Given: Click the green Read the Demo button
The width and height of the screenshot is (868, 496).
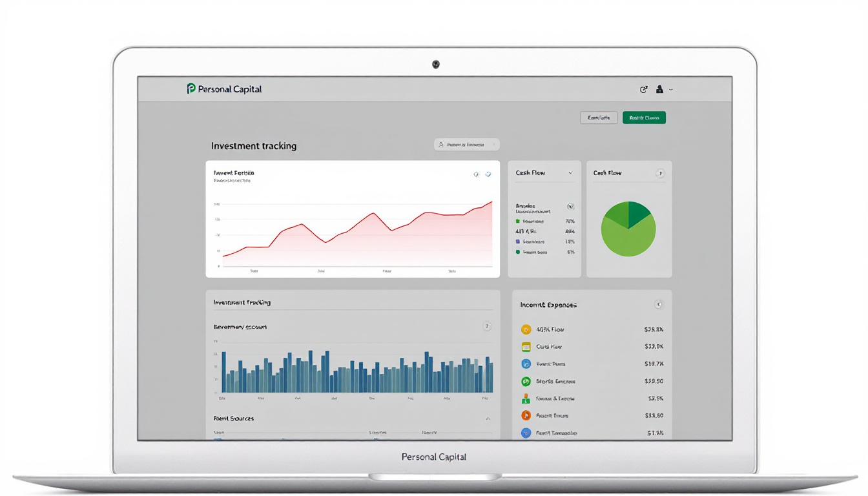Looking at the screenshot, I should tap(644, 117).
